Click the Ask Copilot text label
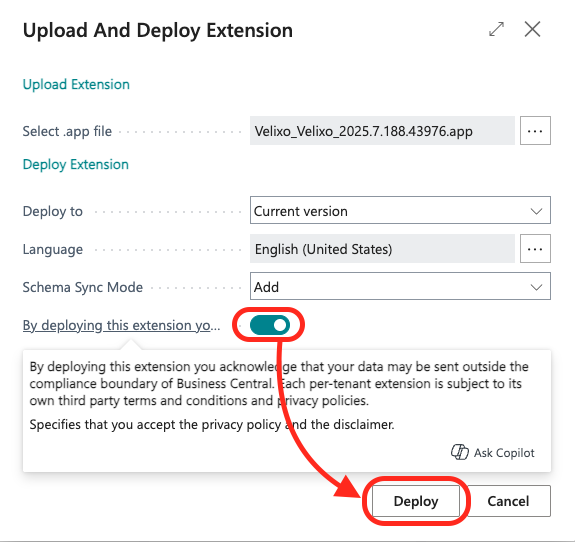Image resolution: width=575 pixels, height=542 pixels. (504, 453)
